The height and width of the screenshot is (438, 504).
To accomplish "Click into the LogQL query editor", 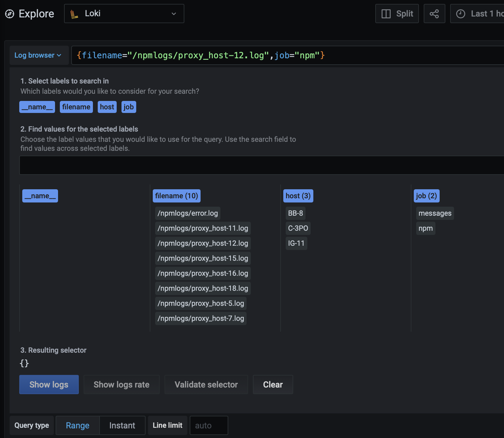I will [288, 55].
